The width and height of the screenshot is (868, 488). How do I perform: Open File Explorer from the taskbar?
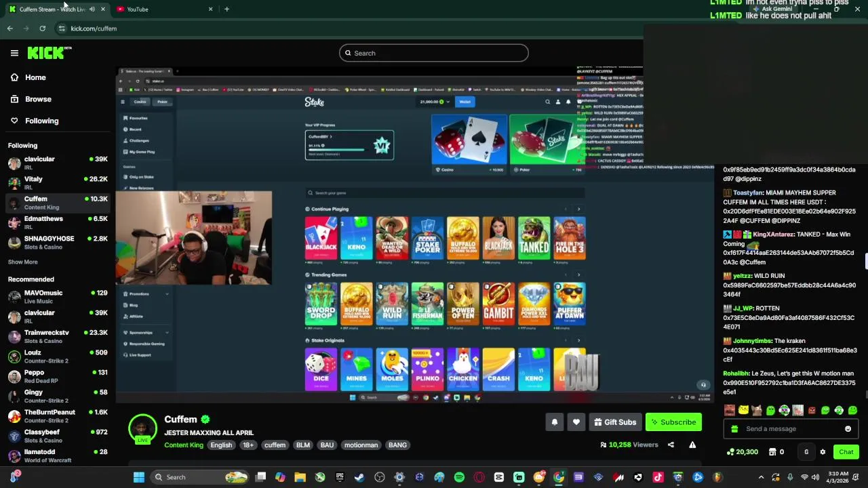pos(300,477)
